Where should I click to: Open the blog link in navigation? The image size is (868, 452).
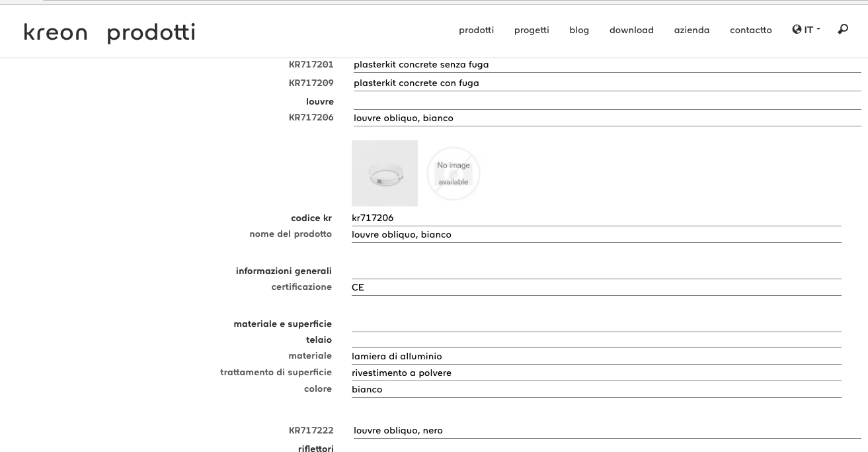(x=579, y=30)
